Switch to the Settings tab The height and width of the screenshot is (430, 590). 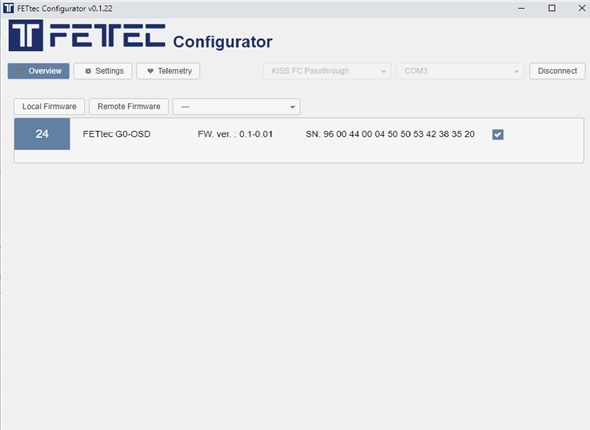[103, 71]
